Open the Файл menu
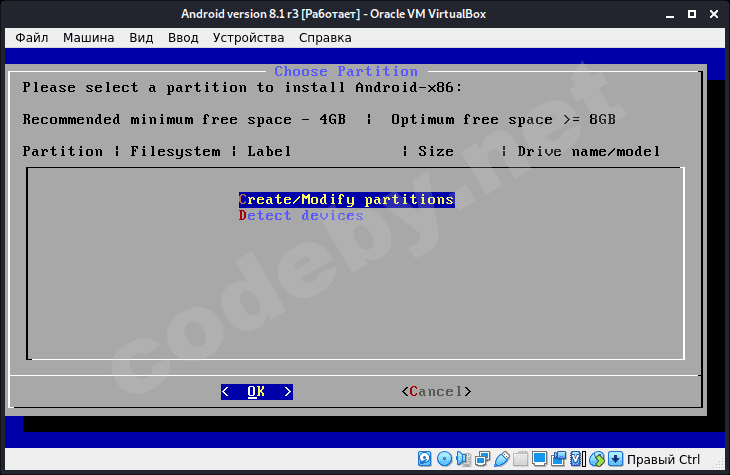This screenshot has height=475, width=730. tap(32, 38)
